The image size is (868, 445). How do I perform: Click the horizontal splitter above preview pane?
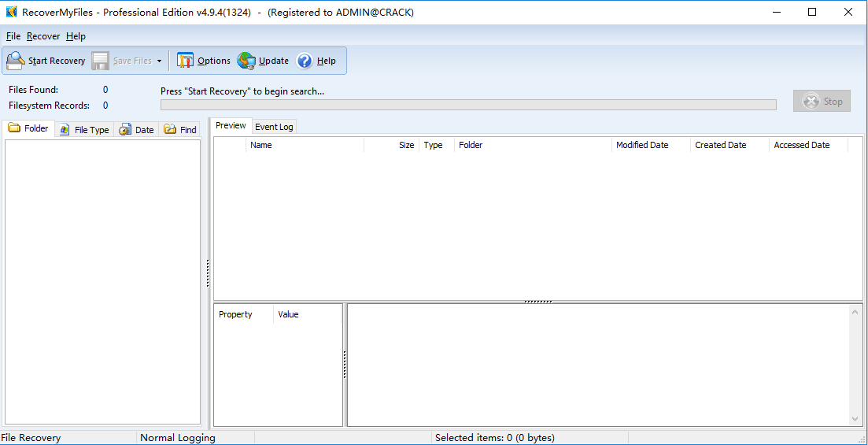pos(538,302)
